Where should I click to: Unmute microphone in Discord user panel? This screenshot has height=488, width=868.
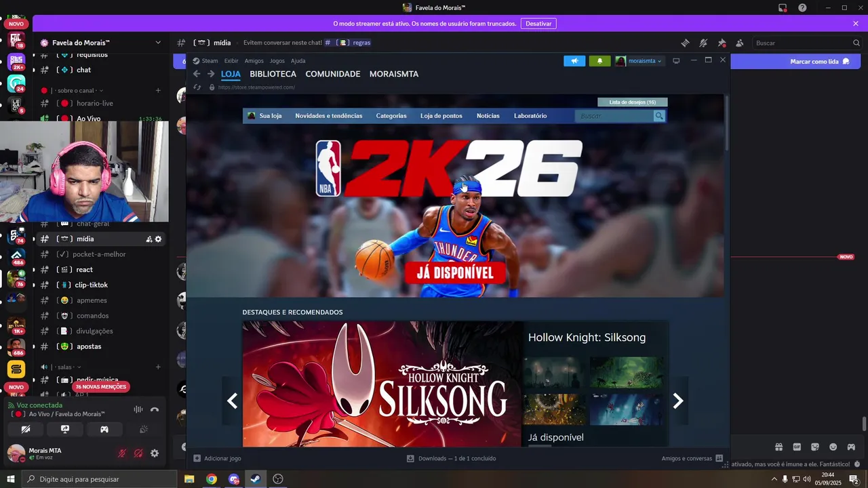point(122,453)
